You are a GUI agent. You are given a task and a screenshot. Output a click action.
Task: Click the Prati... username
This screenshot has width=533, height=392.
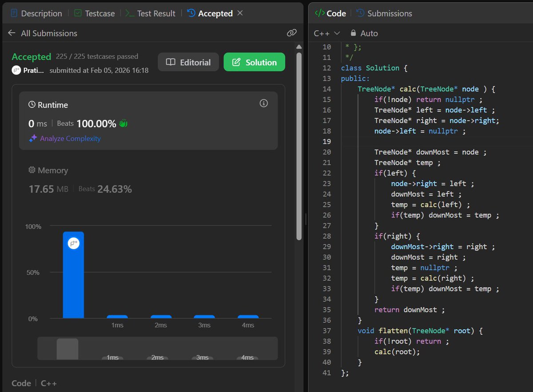pyautogui.click(x=34, y=70)
